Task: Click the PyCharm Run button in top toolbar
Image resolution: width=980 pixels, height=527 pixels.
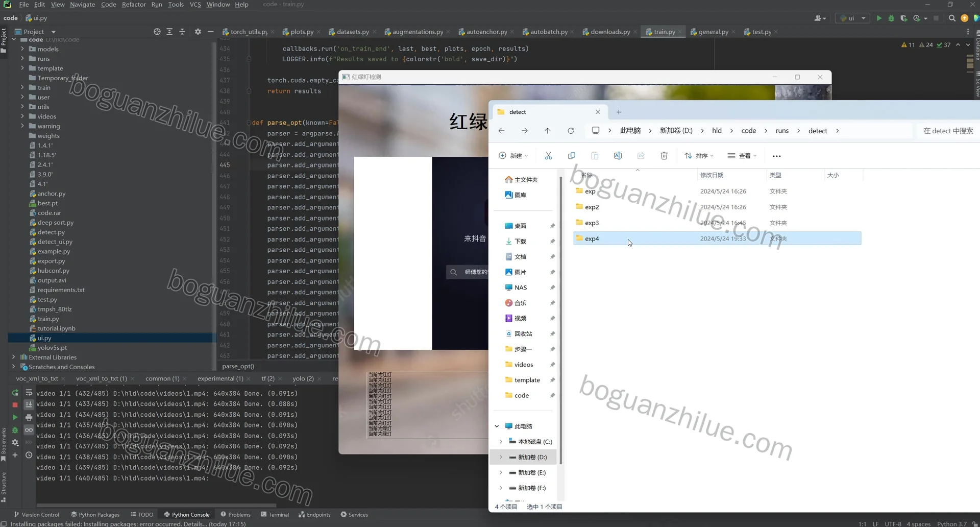Action: coord(879,18)
